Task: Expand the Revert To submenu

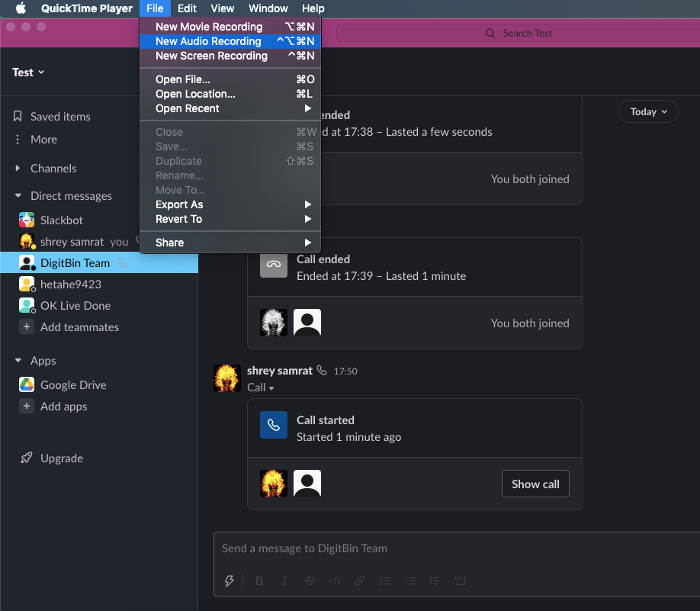Action: [230, 219]
